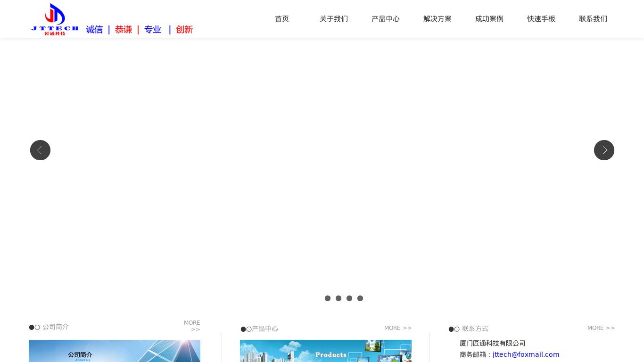Click the JTTECH company logo
Screen dimensions: 644x362
(x=55, y=19)
